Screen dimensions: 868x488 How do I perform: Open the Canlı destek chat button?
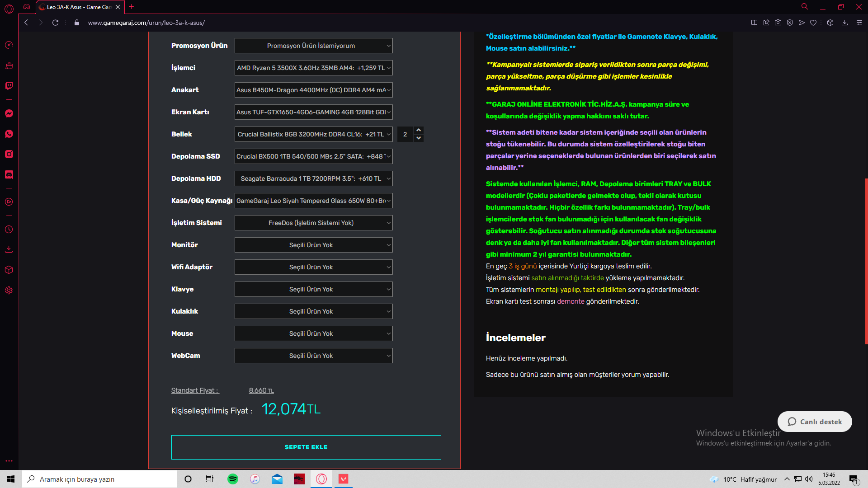click(x=815, y=422)
